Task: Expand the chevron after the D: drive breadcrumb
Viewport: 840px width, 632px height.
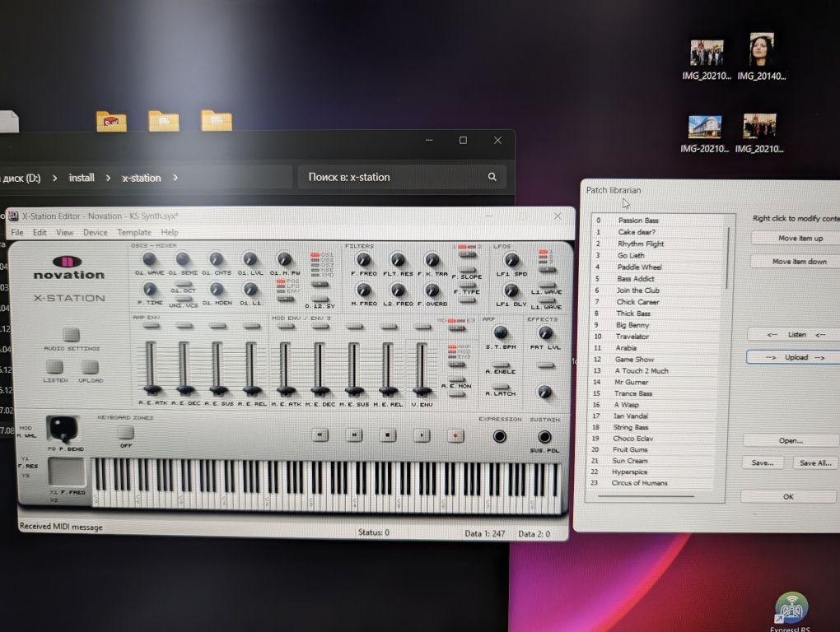Action: tap(54, 178)
